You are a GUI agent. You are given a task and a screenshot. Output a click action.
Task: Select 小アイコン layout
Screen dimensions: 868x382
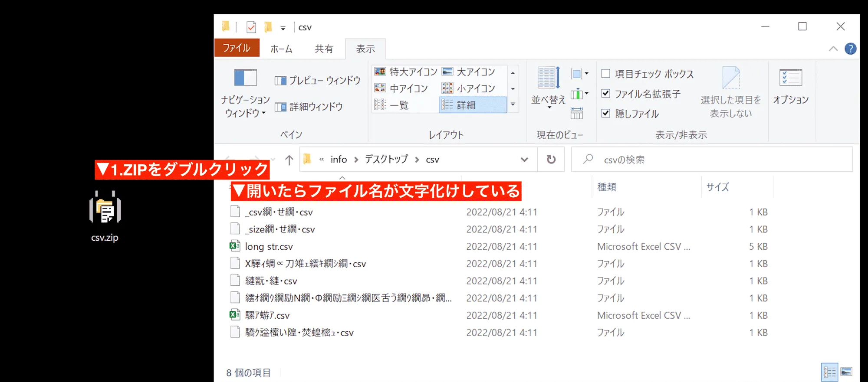point(469,88)
